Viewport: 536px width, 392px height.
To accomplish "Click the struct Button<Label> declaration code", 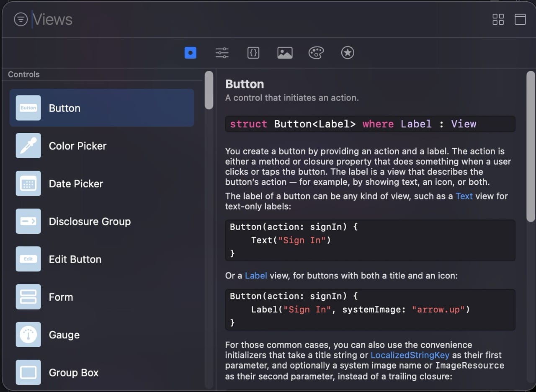I will (x=370, y=124).
